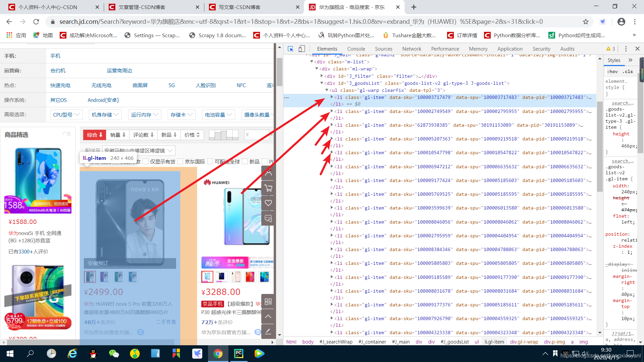
Task: Expand li with data-sku 62873938385
Action: 332,125
